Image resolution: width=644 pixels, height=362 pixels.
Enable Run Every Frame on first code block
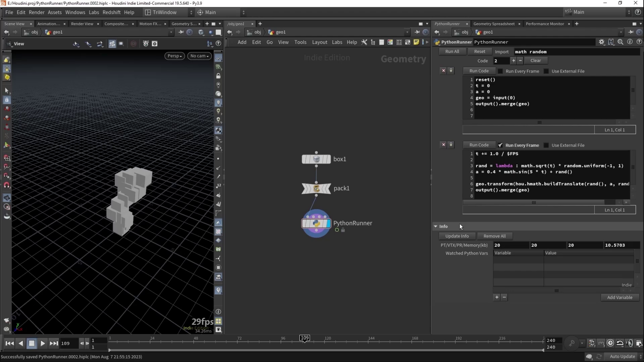coord(500,71)
